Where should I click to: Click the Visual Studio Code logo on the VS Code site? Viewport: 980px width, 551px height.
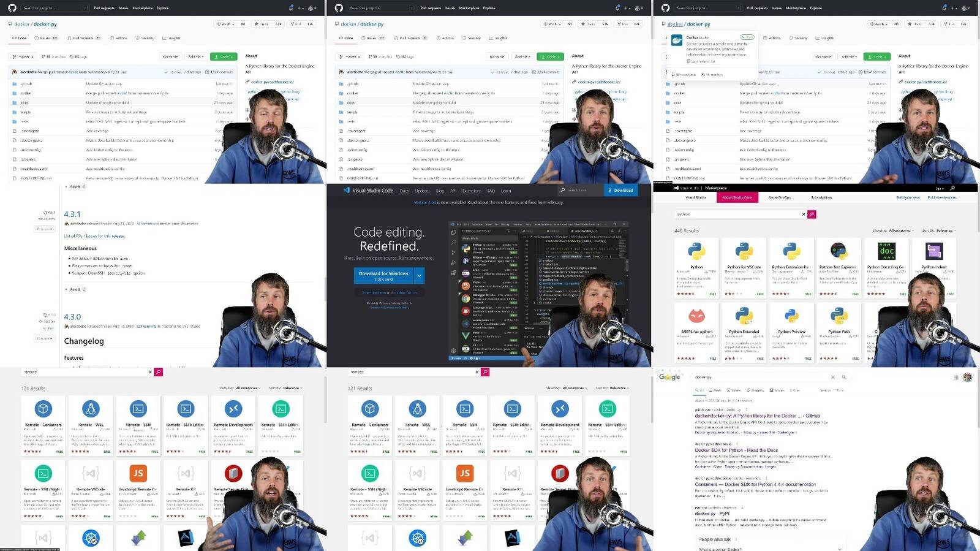pos(368,191)
